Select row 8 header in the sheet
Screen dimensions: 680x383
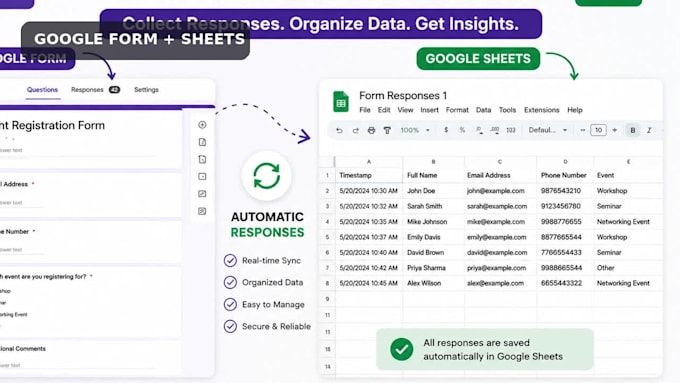(327, 283)
